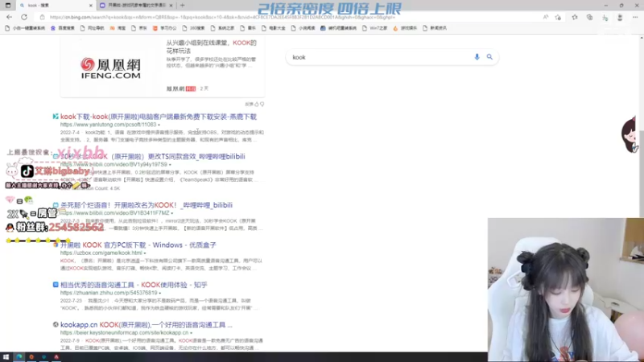Screen dimensions: 644x362
Task: Open the 百度搜索 bookmark
Action: (63, 28)
